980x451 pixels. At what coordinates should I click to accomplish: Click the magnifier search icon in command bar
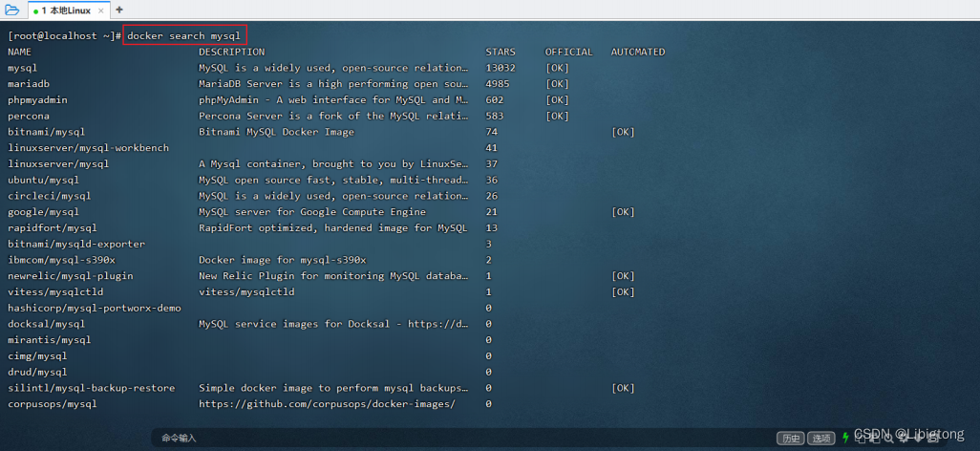click(x=888, y=438)
